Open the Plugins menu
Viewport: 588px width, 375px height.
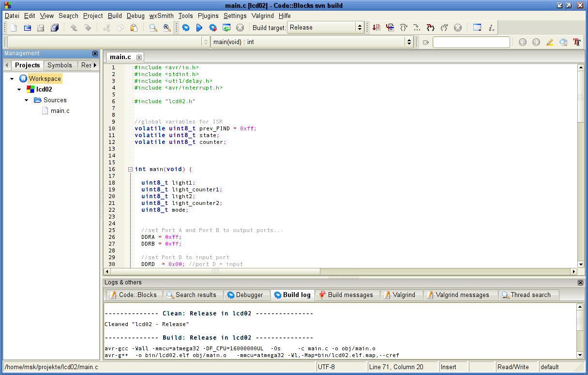(x=208, y=16)
